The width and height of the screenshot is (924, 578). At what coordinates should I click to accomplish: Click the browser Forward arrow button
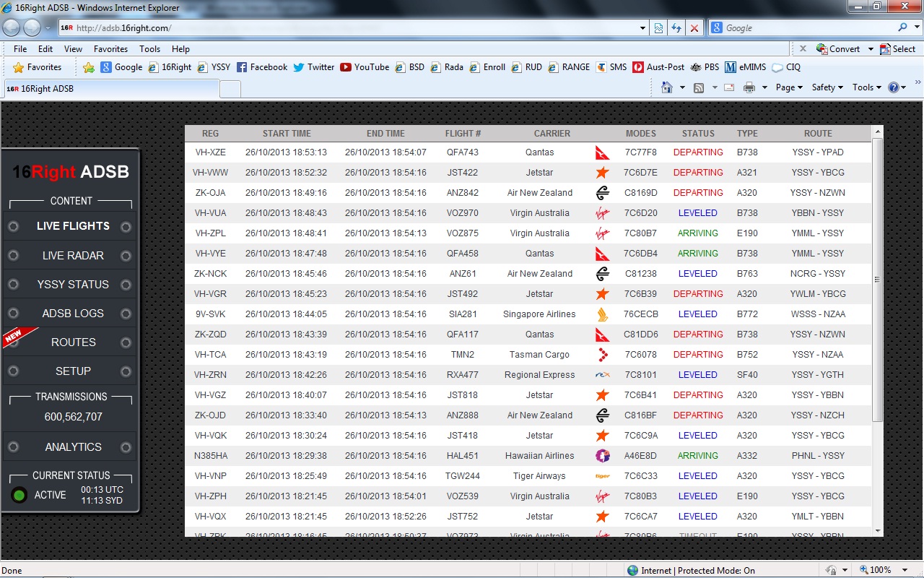[x=32, y=27]
